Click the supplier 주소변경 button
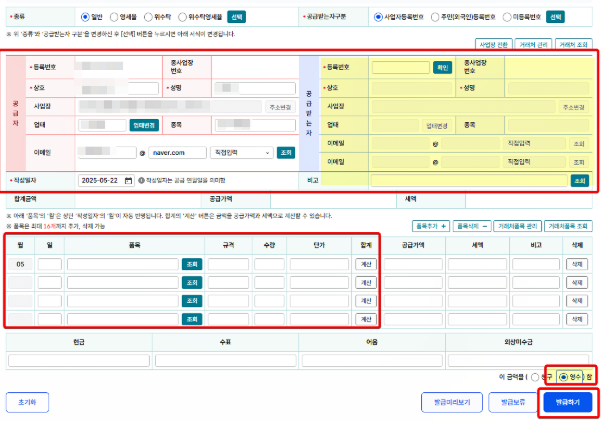Viewport: 602px width, 422px height. point(280,107)
